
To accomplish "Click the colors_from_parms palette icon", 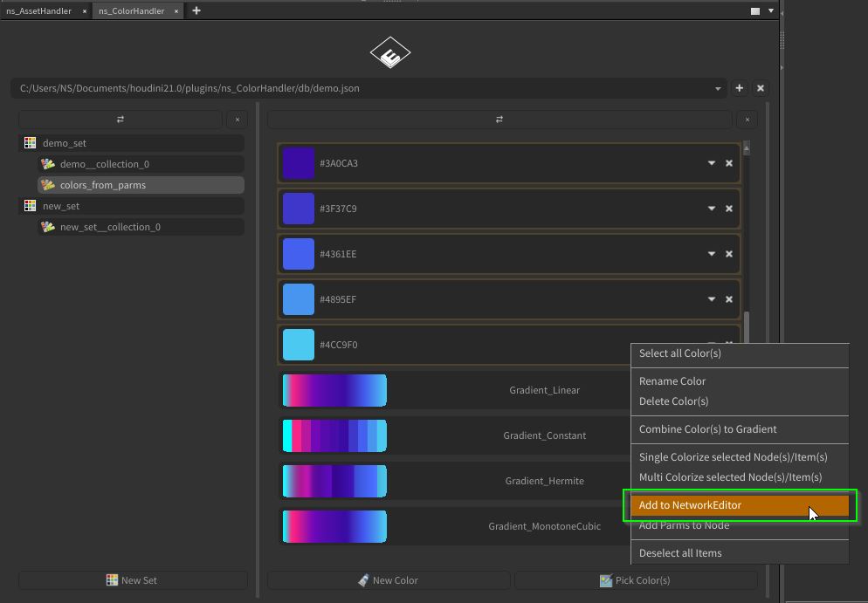I will (x=48, y=185).
